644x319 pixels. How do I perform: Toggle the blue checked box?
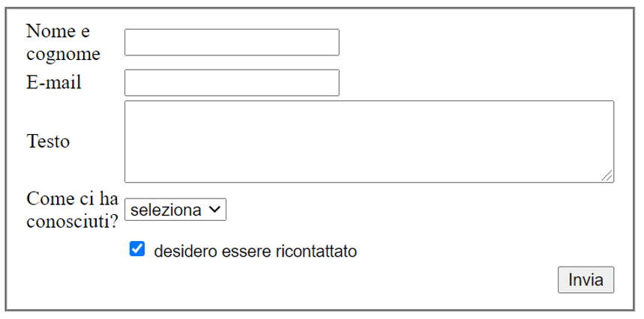137,249
